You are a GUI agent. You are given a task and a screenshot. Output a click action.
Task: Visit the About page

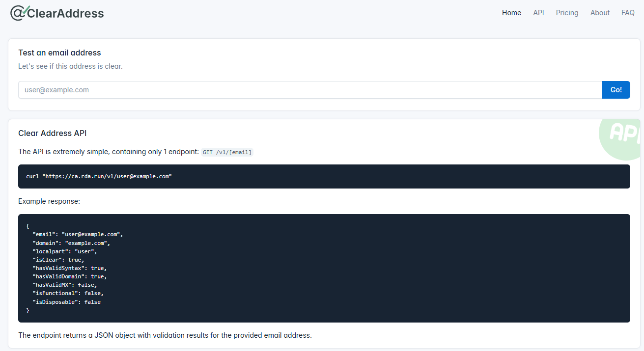(x=600, y=13)
